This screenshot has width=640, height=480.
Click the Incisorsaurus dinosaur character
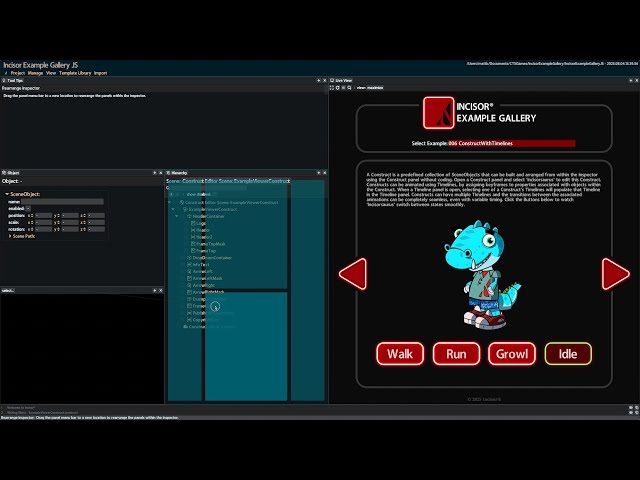tap(481, 275)
